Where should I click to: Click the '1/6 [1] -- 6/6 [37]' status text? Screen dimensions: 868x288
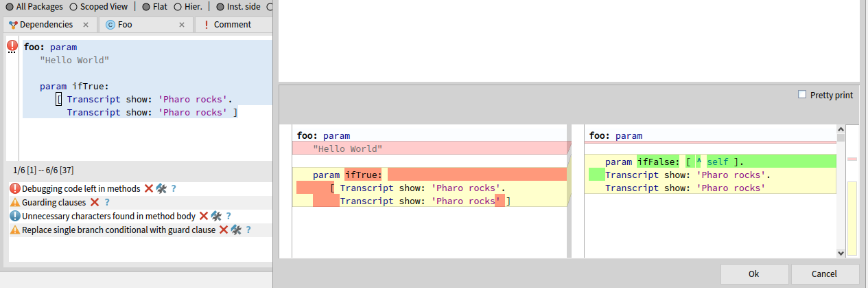[43, 170]
